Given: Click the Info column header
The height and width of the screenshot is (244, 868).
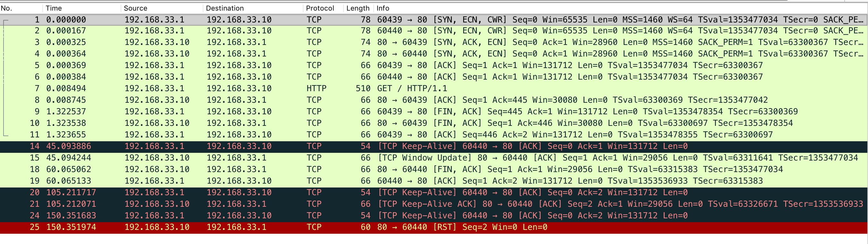Looking at the screenshot, I should tap(620, 8).
